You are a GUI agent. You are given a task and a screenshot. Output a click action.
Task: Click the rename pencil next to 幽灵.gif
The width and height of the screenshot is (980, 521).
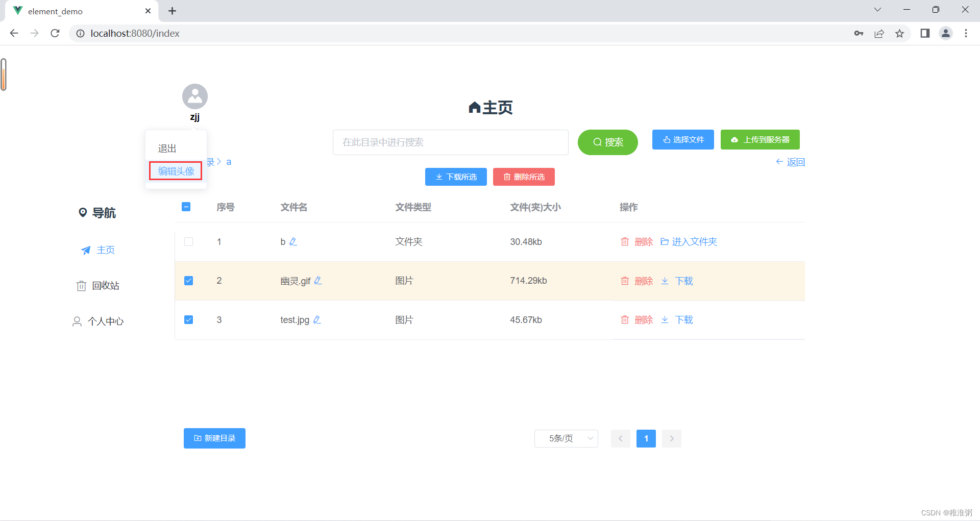tap(318, 280)
